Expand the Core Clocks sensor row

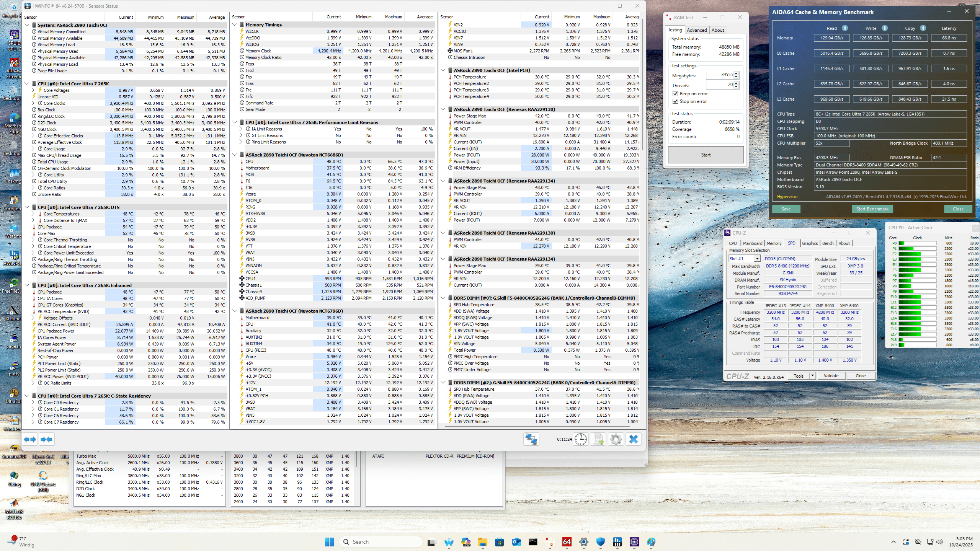(x=33, y=103)
